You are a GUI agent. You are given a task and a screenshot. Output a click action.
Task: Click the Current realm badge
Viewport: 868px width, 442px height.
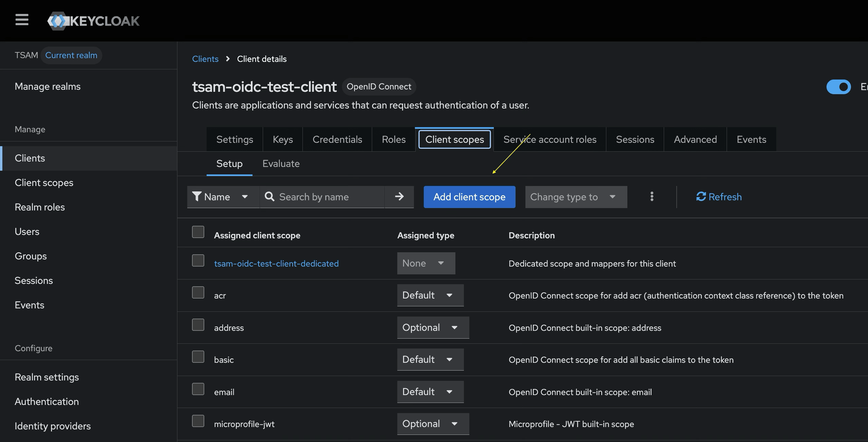[x=71, y=55]
